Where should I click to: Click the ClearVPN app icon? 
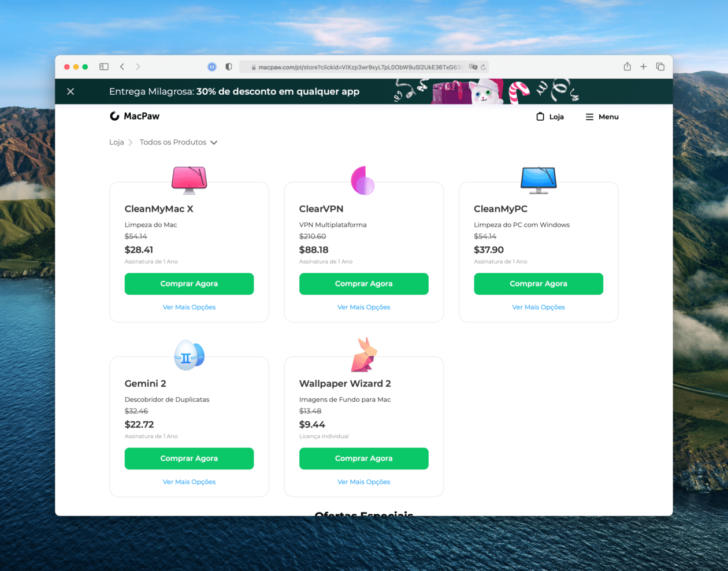click(x=363, y=180)
